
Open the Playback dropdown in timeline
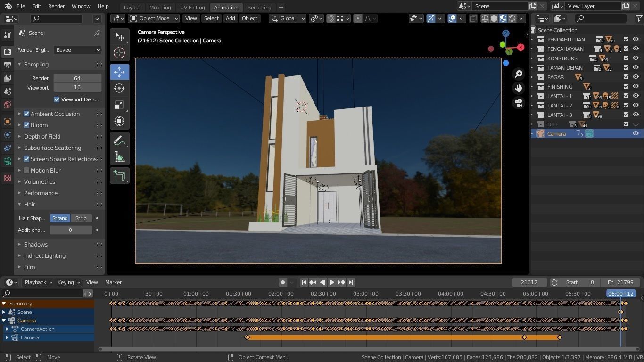(x=39, y=282)
